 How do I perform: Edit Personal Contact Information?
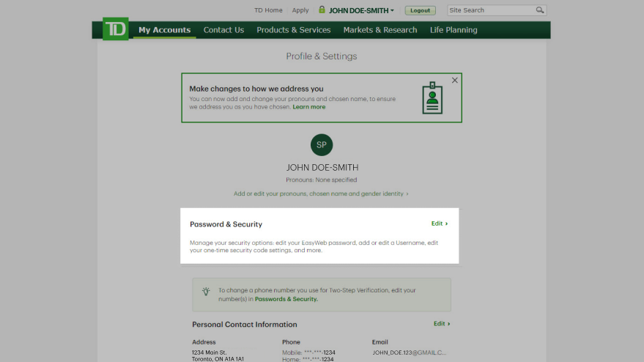pos(442,324)
